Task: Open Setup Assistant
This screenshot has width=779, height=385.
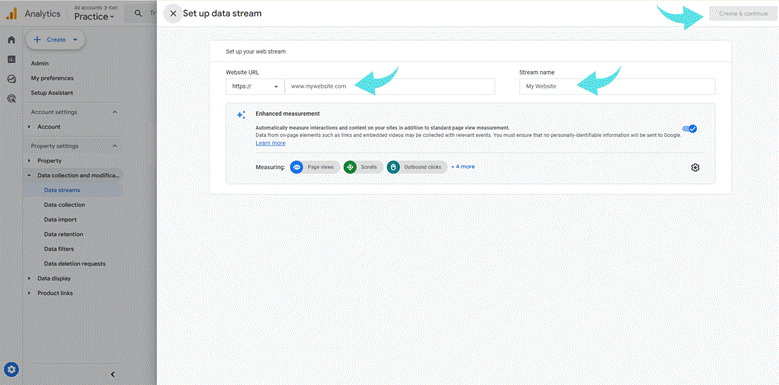Action: pyautogui.click(x=52, y=93)
